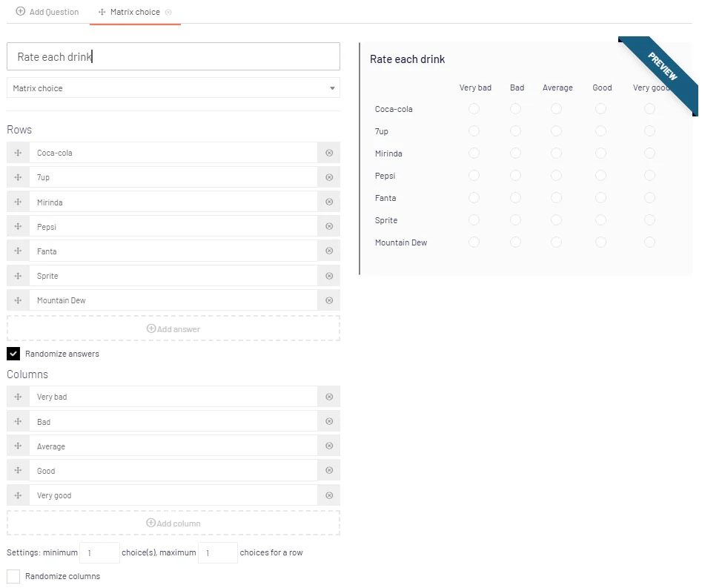Remove the Good column
702x588 pixels.
(x=329, y=470)
